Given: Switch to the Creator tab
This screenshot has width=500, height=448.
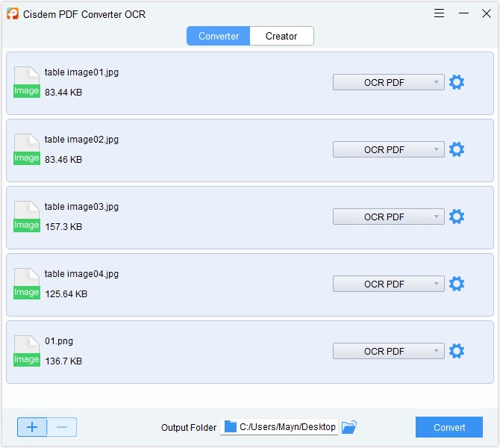Looking at the screenshot, I should click(281, 36).
